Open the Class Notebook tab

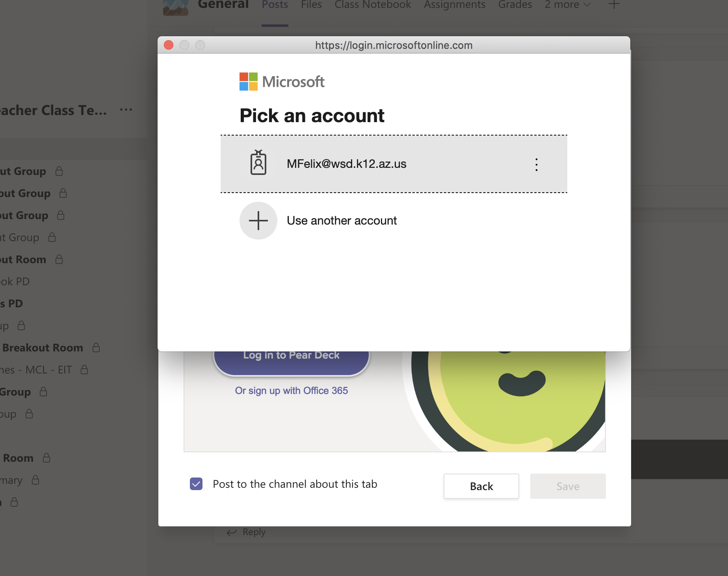373,5
